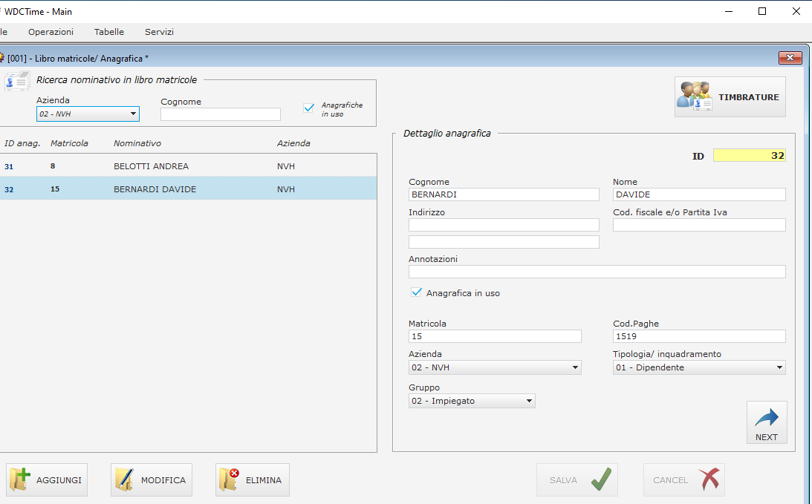Open the Servizi menu
The width and height of the screenshot is (812, 504).
(x=159, y=32)
